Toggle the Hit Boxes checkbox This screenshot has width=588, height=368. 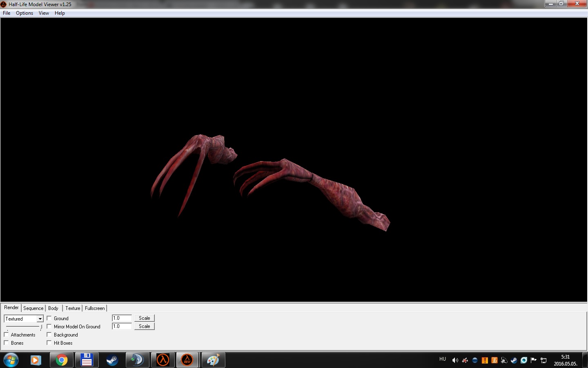[49, 343]
